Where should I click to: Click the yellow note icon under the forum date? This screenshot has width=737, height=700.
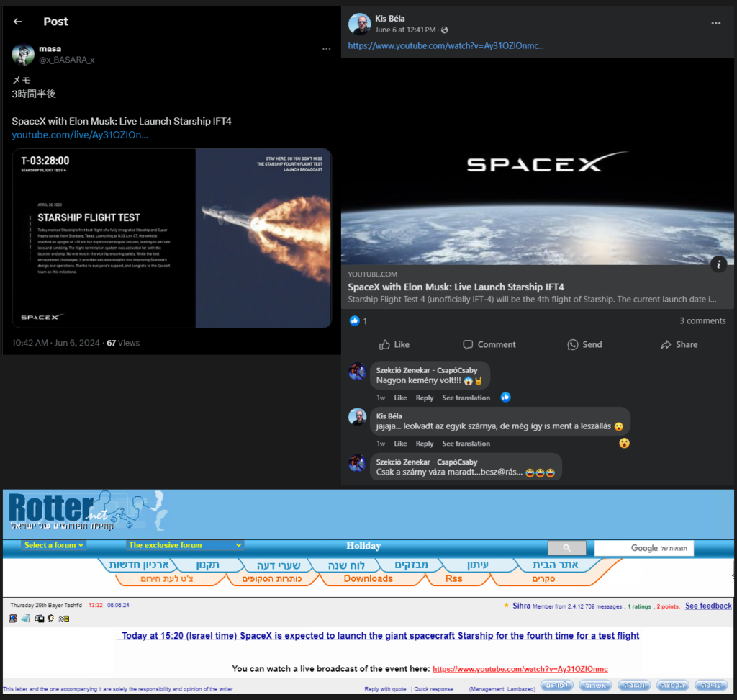click(x=64, y=618)
